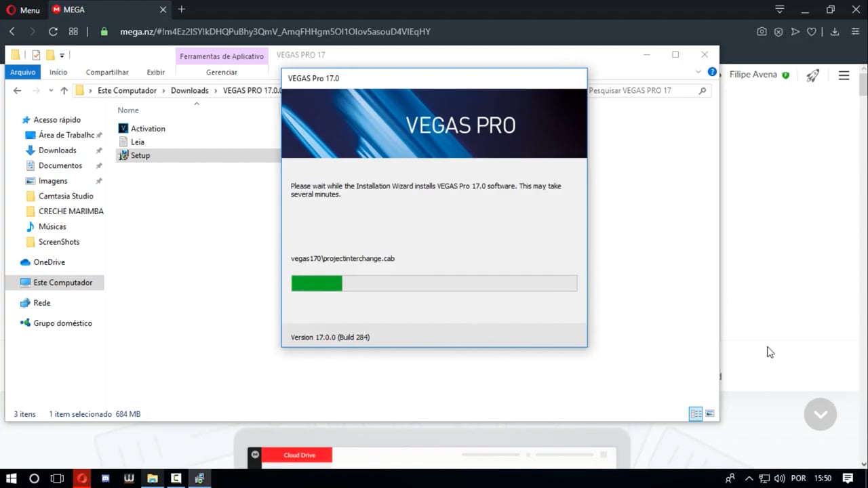Click the VEGAS Pro installation progress bar

(x=434, y=283)
